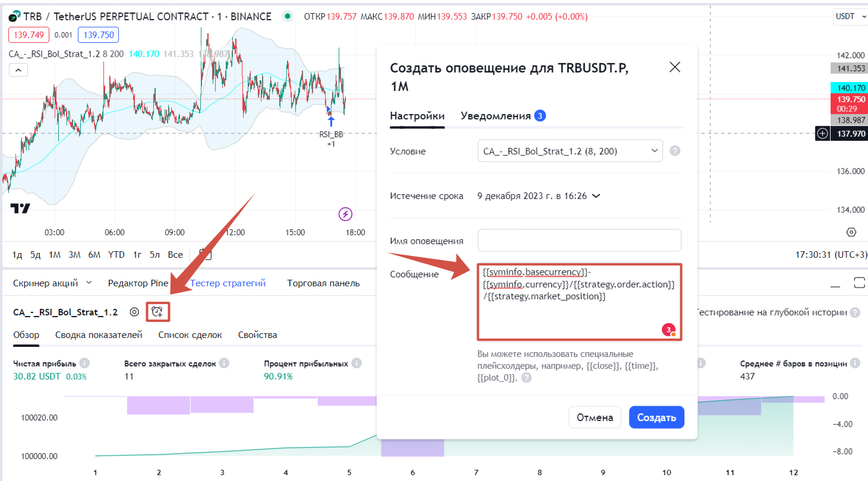Click the CA_-_RSI_Bol_Strat_1.2 8 200 chart legend
This screenshot has height=481, width=868.
pos(66,53)
